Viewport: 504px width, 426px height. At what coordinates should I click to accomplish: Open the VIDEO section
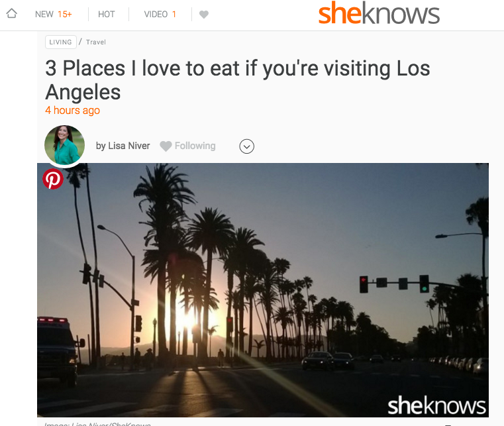pyautogui.click(x=160, y=15)
